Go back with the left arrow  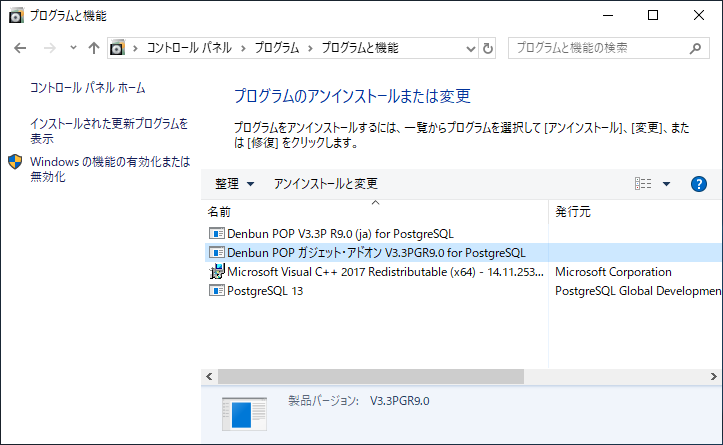[20, 48]
